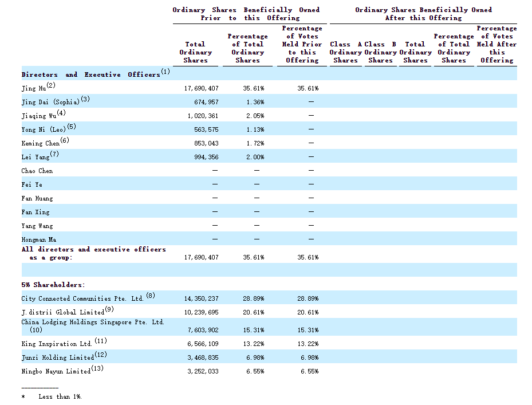The image size is (532, 405).
Task: Click the percentage '1.36%'
Action: pos(255,102)
